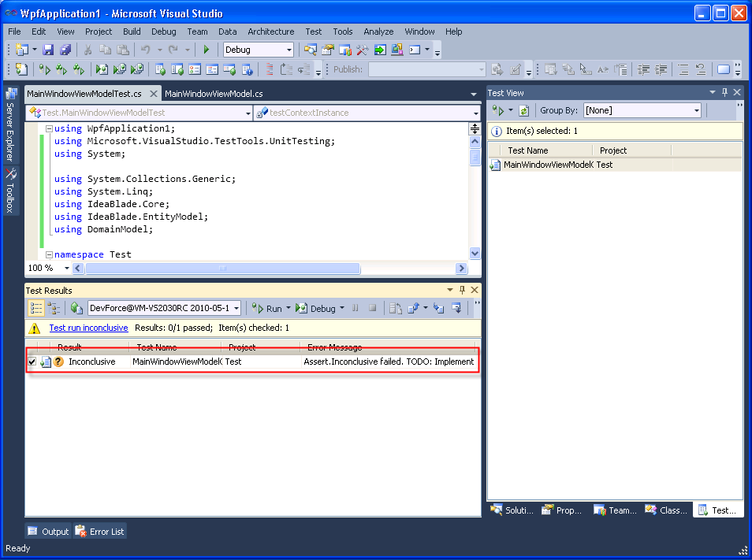This screenshot has width=752, height=560.
Task: Click the Assert.Inconclusive failed error message cell
Action: [x=389, y=362]
